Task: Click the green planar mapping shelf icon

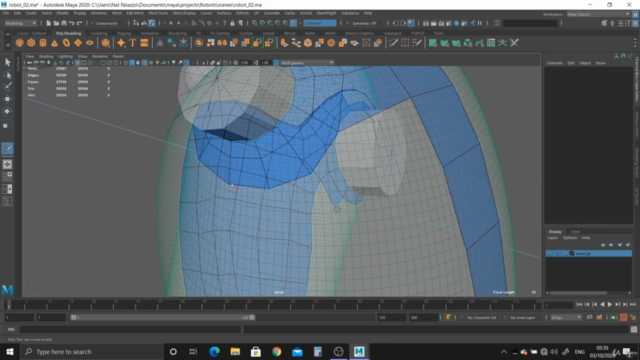Action: coord(433,43)
